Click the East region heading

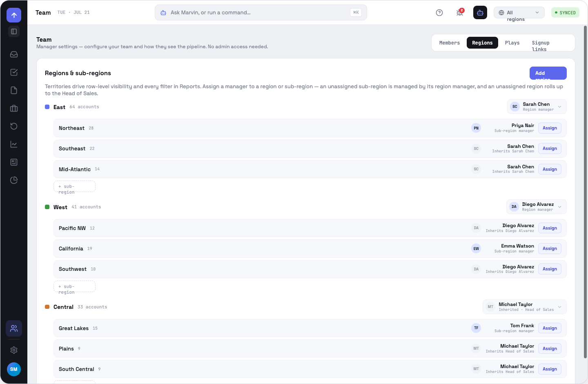59,107
